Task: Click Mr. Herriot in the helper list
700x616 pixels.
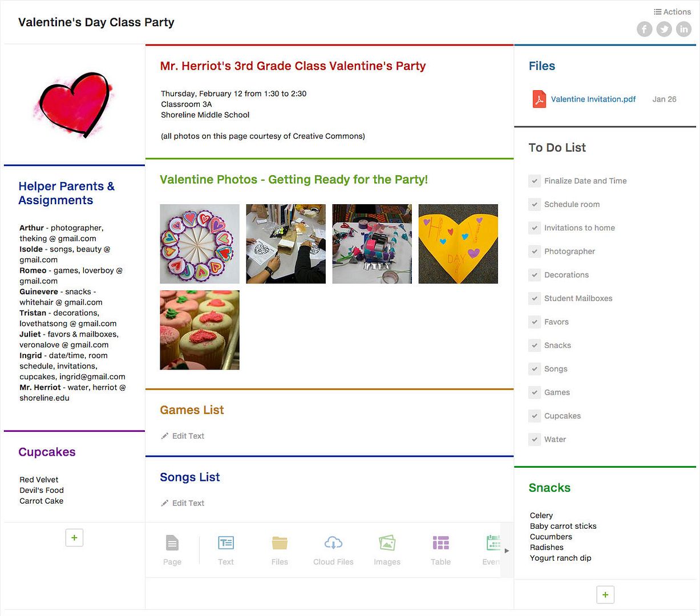Action: point(40,387)
